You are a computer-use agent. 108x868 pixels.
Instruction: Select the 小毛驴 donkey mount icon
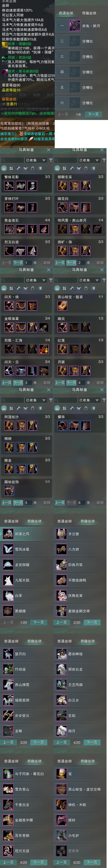[x=61, y=835]
